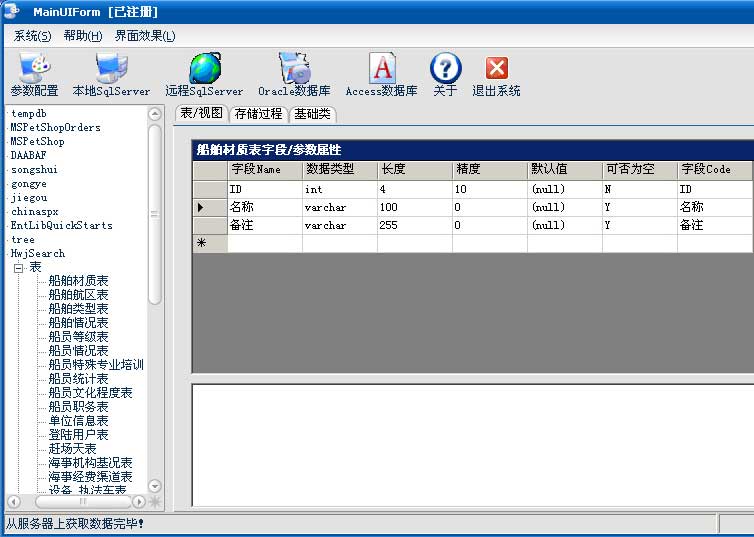Open the 参数配置 settings icon
This screenshot has width=754, height=537.
pyautogui.click(x=34, y=69)
